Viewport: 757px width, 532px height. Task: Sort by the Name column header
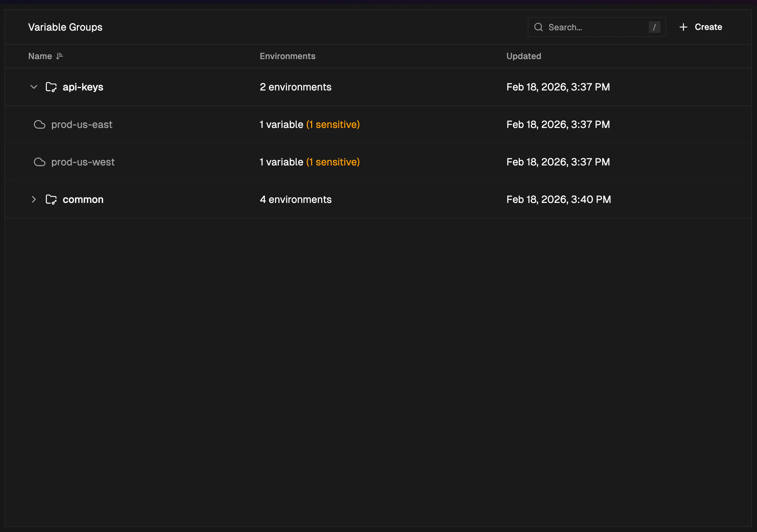click(x=40, y=56)
